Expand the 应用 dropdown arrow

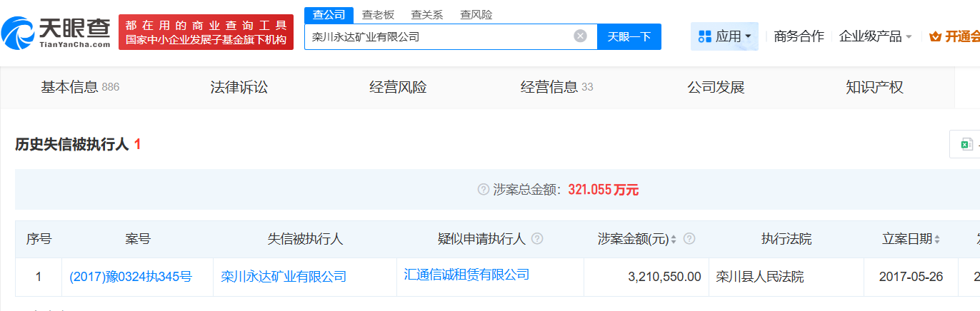click(x=748, y=36)
